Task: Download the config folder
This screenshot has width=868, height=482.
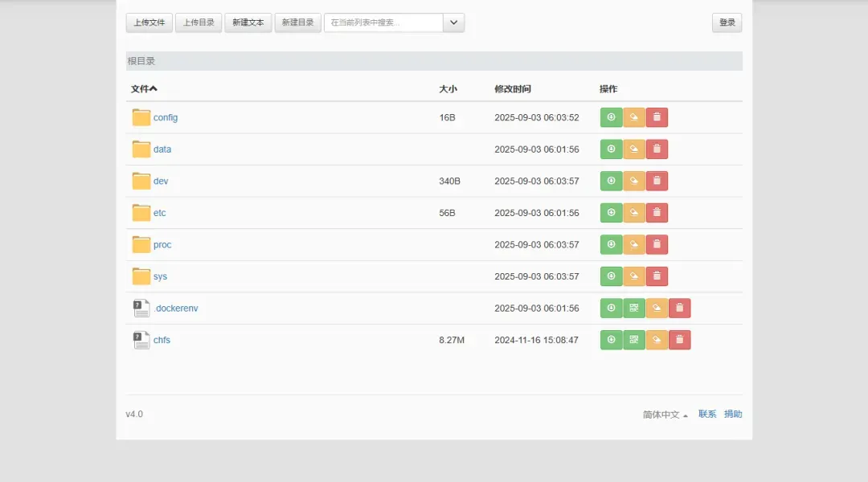Action: [611, 116]
